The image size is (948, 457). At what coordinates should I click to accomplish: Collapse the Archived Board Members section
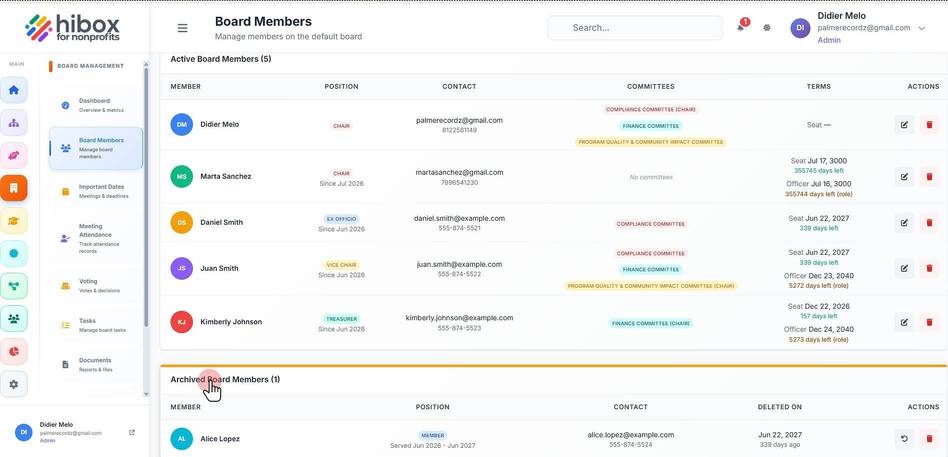pos(225,380)
